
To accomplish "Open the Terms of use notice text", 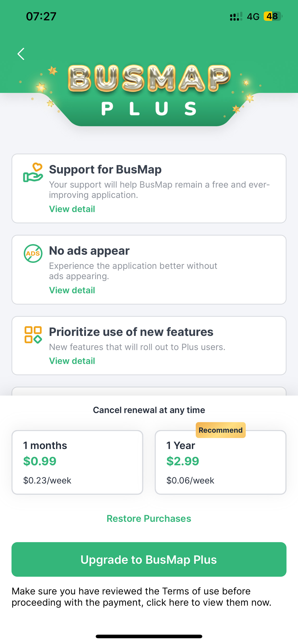I will 142,597.
